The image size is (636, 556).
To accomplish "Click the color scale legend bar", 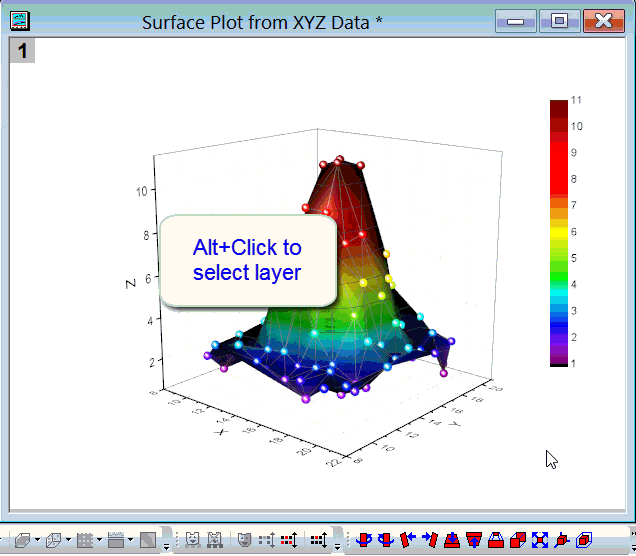I will 558,233.
